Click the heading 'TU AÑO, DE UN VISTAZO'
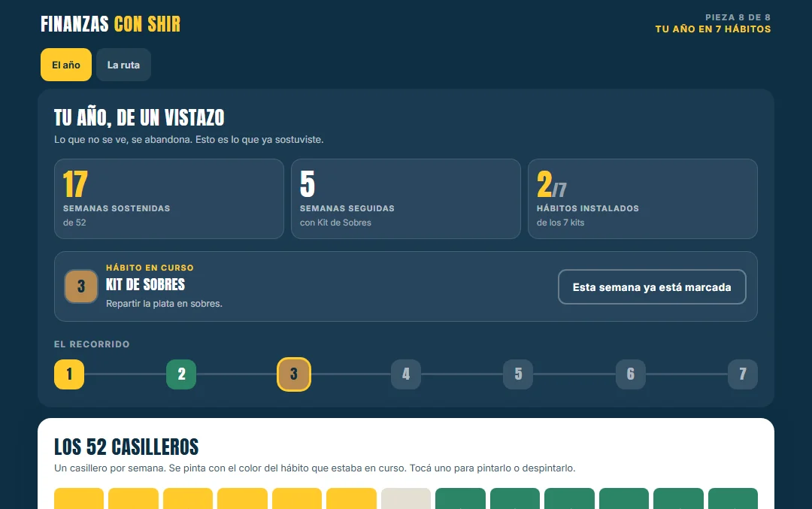Image resolution: width=812 pixels, height=509 pixels. point(139,117)
